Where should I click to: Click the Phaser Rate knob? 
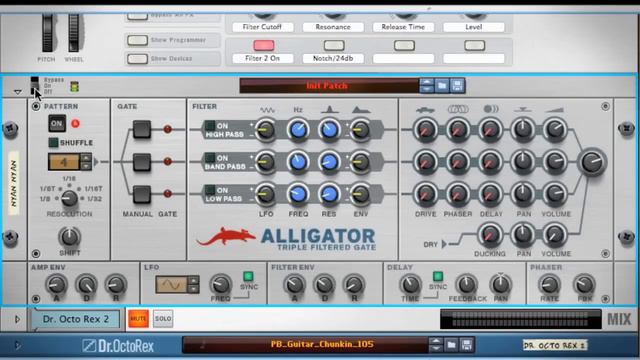pos(549,284)
